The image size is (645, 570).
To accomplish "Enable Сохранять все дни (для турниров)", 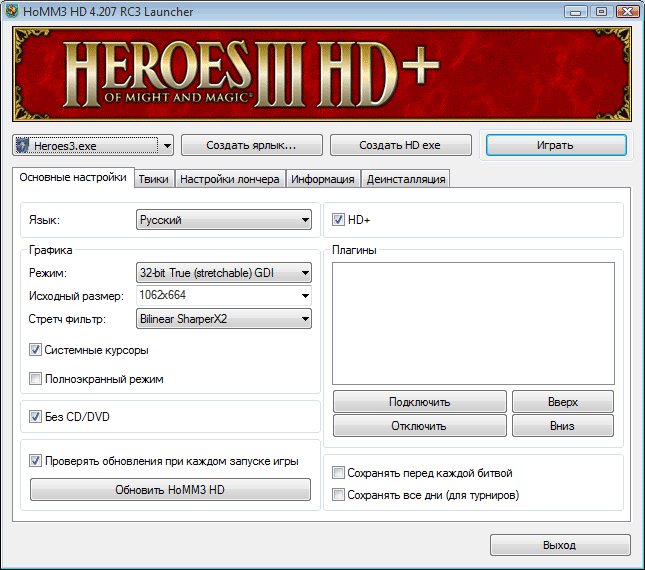I will point(339,495).
